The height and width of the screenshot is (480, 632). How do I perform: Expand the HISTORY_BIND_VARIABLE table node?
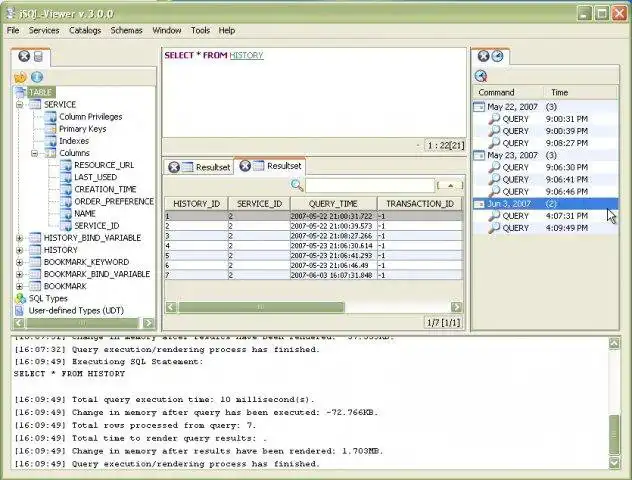coord(20,238)
